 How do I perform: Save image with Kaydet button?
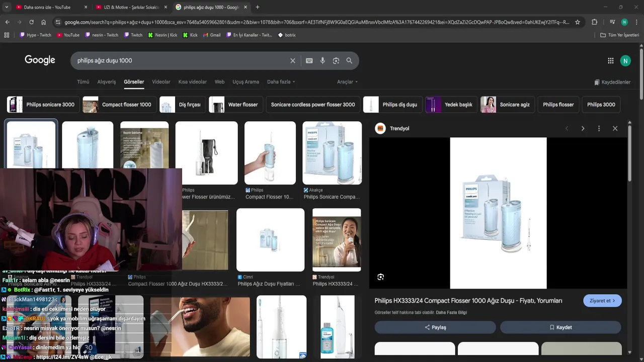click(x=560, y=327)
